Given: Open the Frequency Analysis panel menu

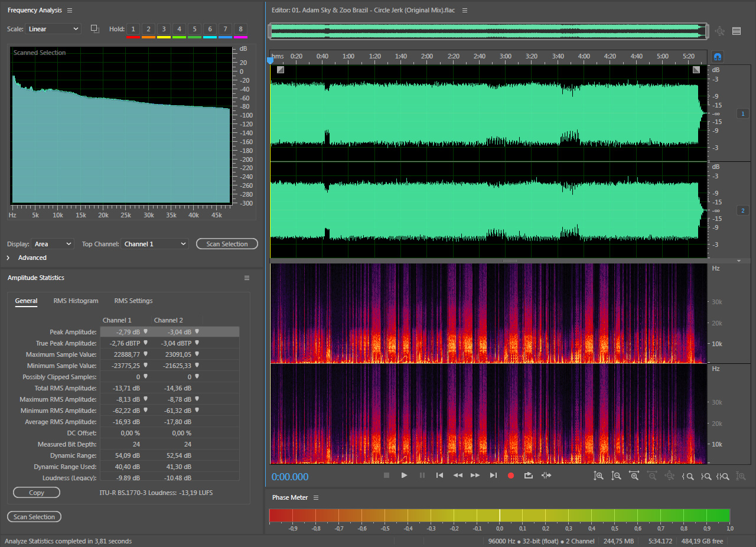Looking at the screenshot, I should [70, 11].
